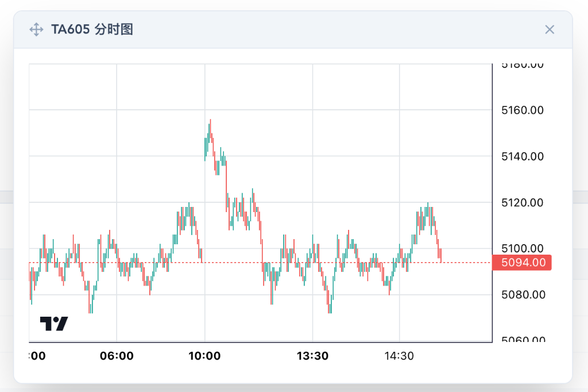The width and height of the screenshot is (588, 392).
Task: Click the 5120.00 gridline level
Action: [x=521, y=202]
